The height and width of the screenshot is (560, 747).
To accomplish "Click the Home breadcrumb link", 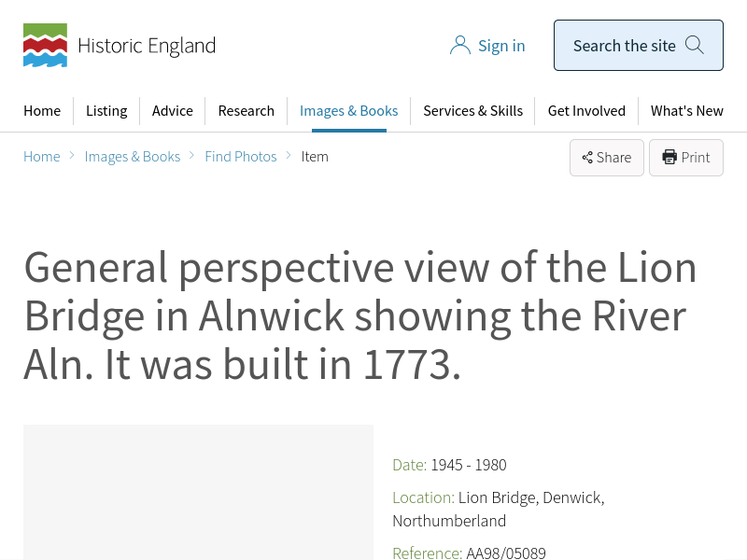I will pyautogui.click(x=42, y=156).
